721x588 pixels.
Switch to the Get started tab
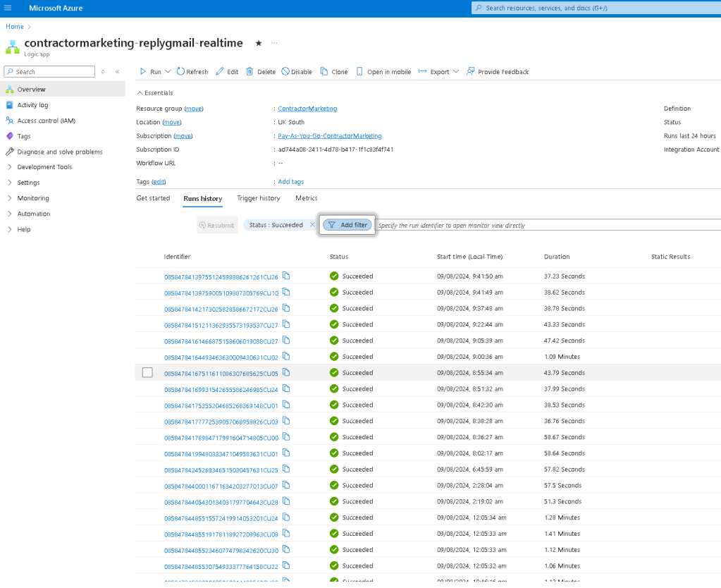pos(153,198)
